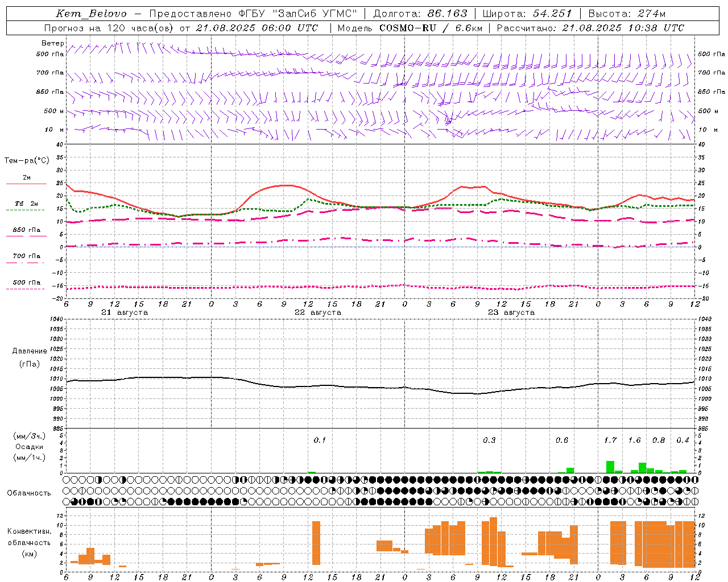
Task: Click the date label 23 августа
Action: click(511, 313)
